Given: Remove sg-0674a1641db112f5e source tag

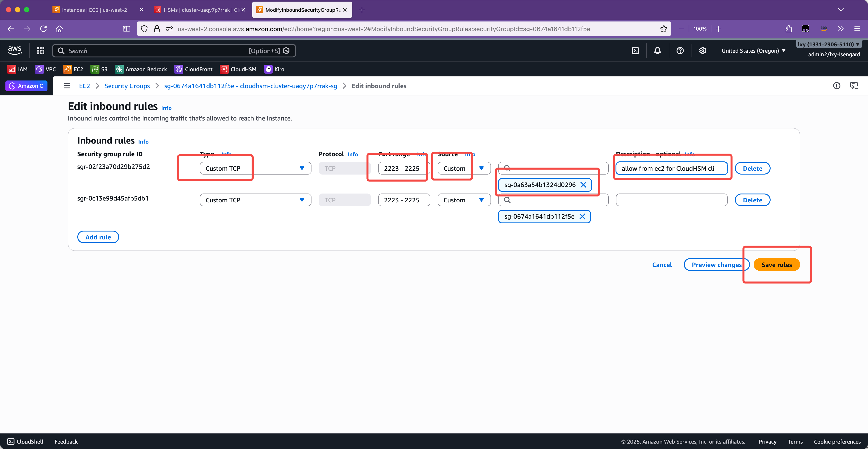Looking at the screenshot, I should [582, 216].
